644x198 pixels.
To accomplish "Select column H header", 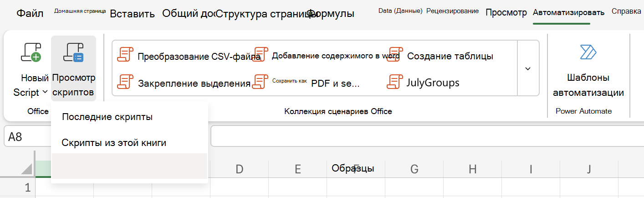I will tap(472, 169).
